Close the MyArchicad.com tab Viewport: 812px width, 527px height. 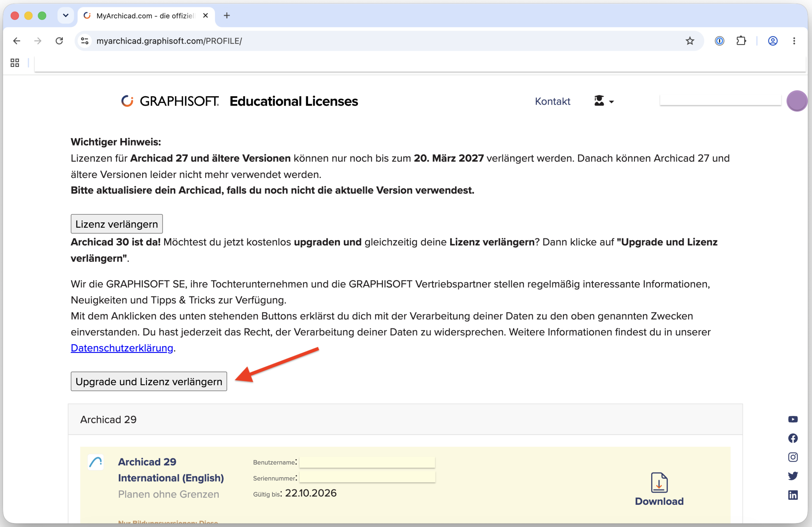206,16
